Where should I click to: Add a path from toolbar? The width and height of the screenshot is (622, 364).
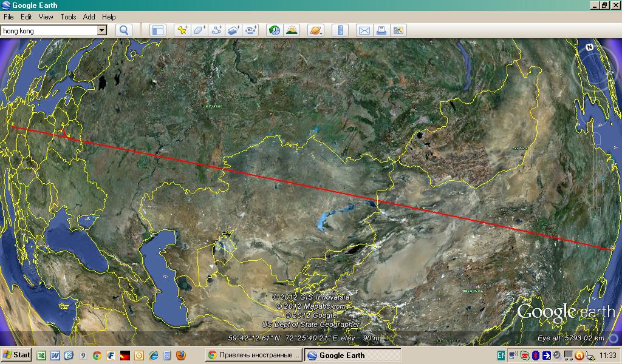click(217, 30)
